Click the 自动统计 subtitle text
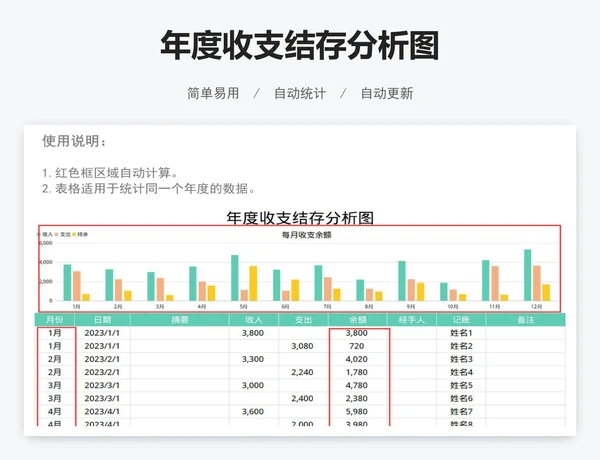Screen dimensions: 600x460 coord(300,93)
